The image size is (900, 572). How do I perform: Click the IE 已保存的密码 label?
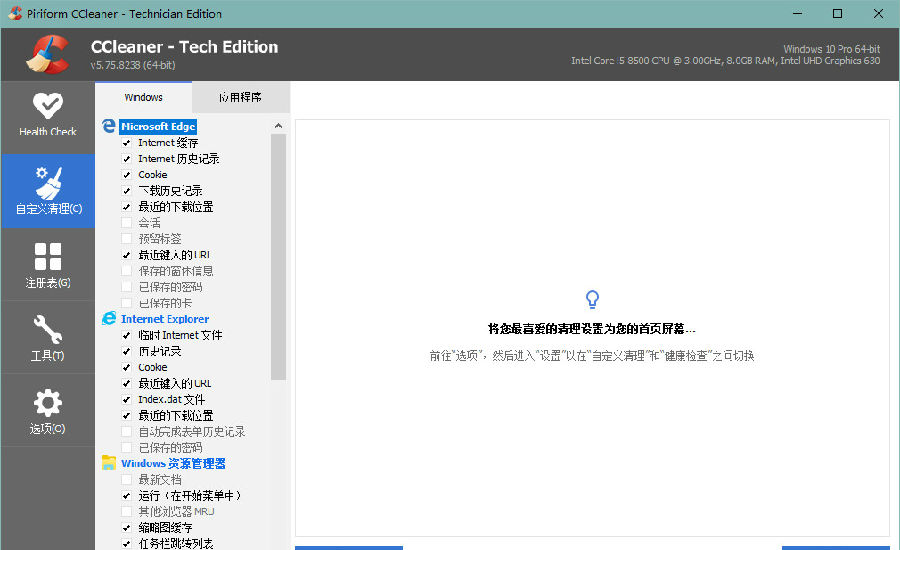pyautogui.click(x=170, y=448)
